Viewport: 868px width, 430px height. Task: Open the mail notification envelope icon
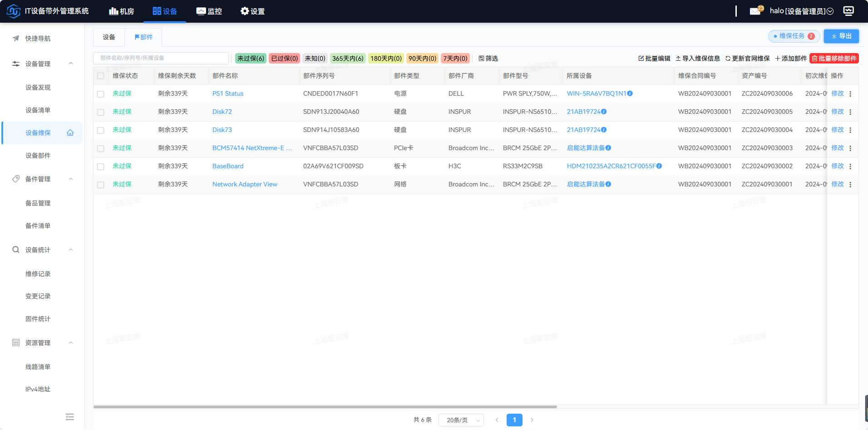tap(755, 11)
